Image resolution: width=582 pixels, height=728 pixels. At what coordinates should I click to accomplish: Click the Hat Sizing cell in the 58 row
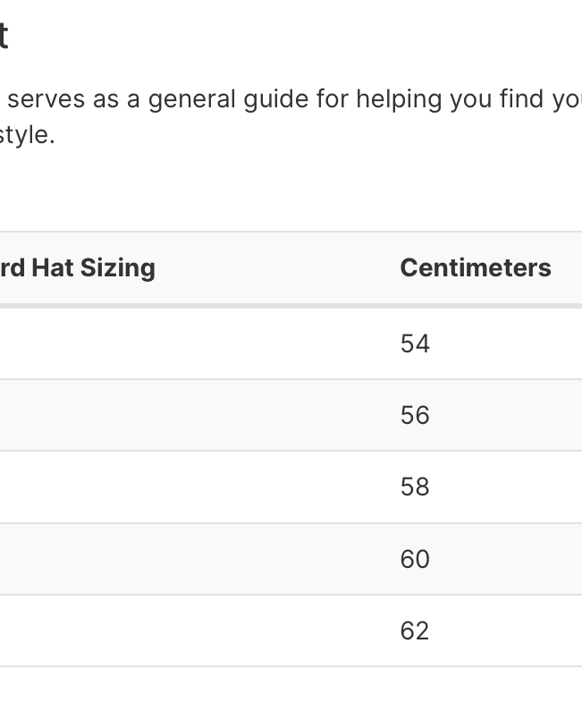coord(179,487)
